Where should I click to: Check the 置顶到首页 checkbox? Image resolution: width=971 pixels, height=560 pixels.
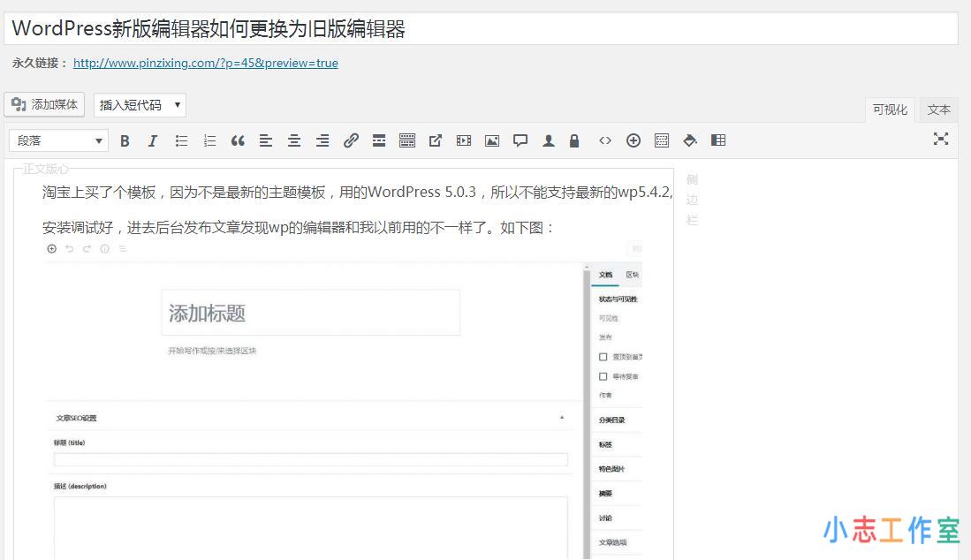coord(603,358)
